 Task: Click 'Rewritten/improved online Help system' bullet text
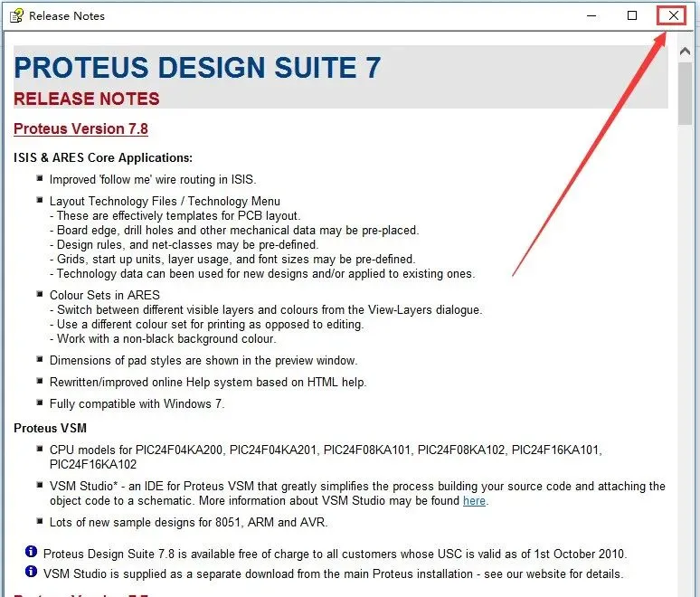[x=208, y=383]
